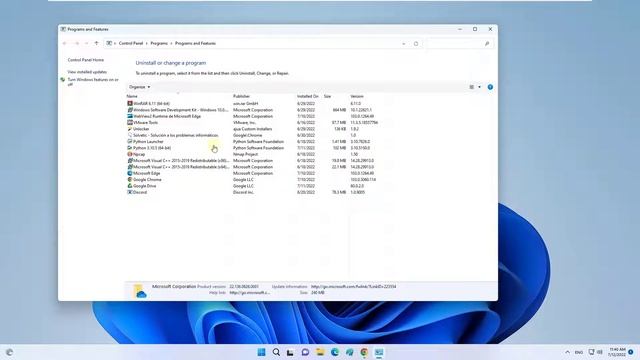
Task: Select the Microsoft Edge program icon
Action: [x=130, y=173]
